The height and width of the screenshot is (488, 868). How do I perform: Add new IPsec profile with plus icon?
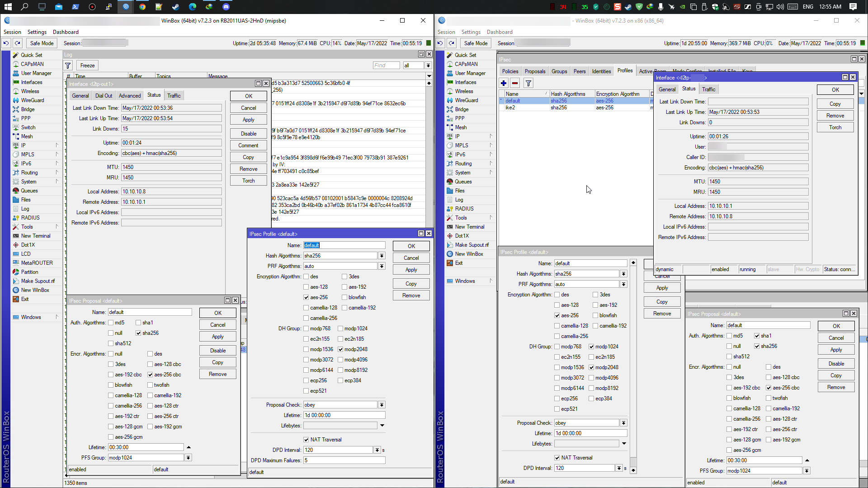tap(504, 83)
